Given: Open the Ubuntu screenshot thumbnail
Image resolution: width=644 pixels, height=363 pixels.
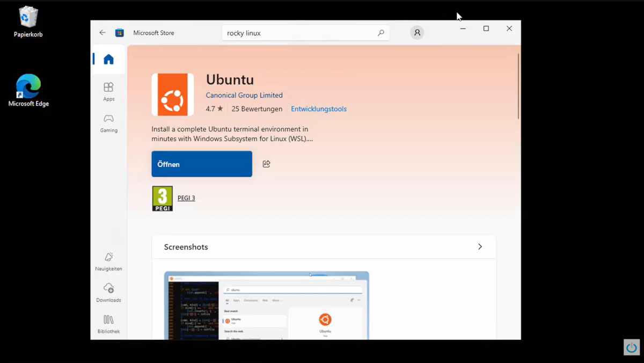Looking at the screenshot, I should tap(267, 305).
